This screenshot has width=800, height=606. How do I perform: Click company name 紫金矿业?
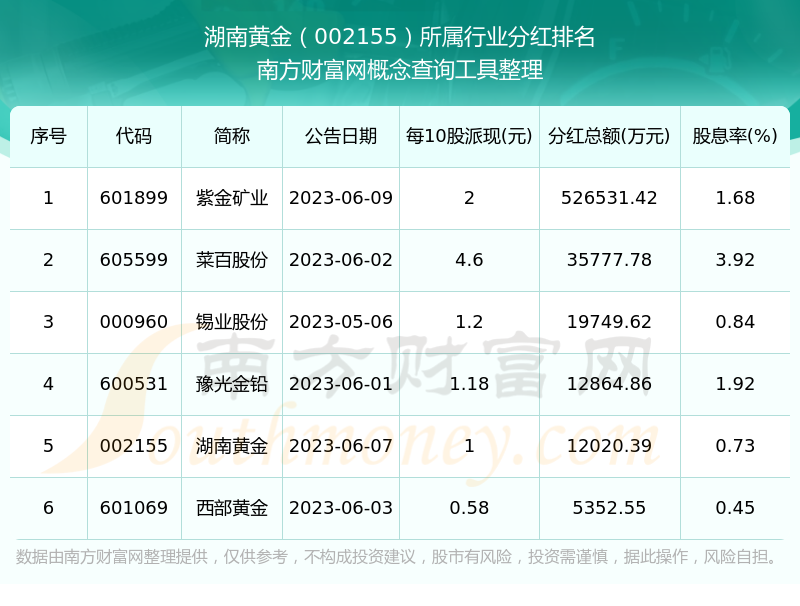[232, 198]
